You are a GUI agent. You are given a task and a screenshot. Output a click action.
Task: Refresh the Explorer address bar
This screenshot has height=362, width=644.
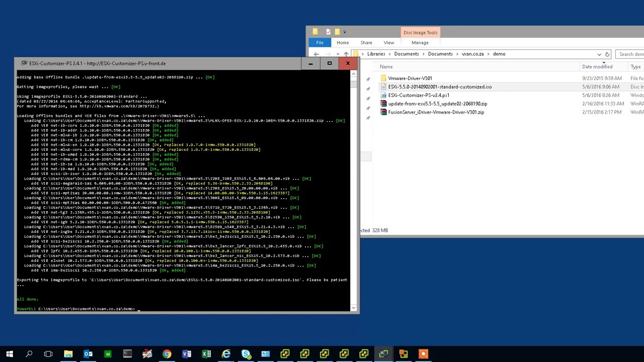point(607,54)
